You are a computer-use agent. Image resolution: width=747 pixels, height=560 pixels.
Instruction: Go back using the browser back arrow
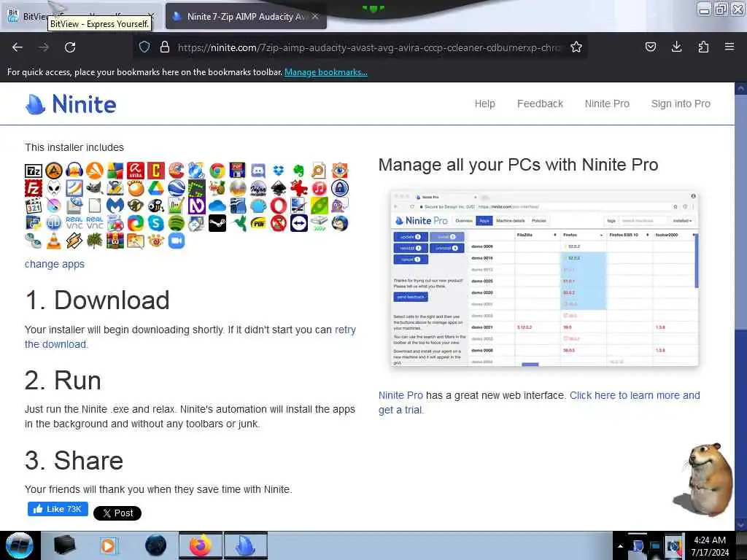click(x=18, y=47)
